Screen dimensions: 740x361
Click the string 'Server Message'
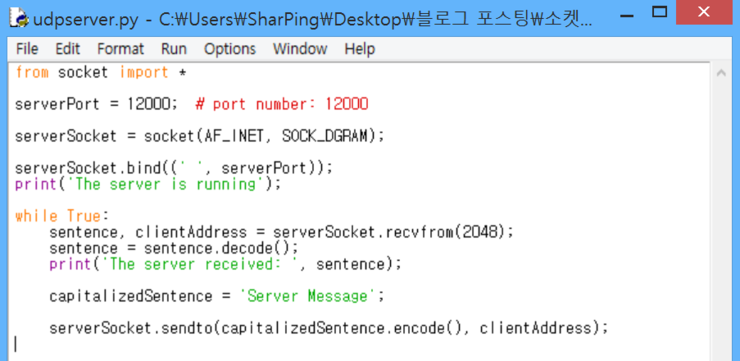click(308, 296)
